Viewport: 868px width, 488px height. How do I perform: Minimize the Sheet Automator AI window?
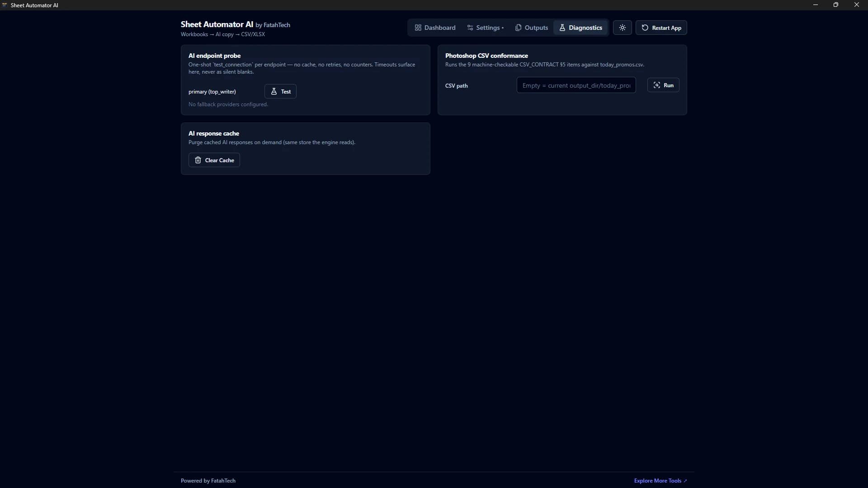(x=816, y=5)
